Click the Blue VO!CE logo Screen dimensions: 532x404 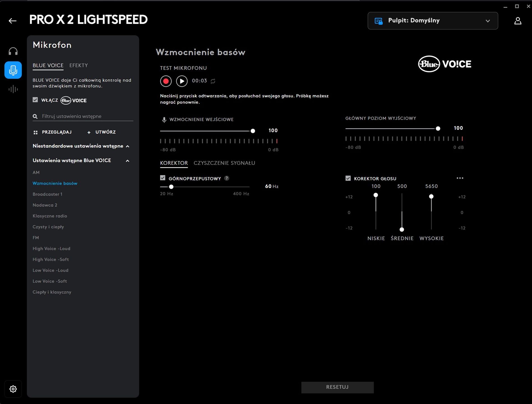(x=445, y=64)
